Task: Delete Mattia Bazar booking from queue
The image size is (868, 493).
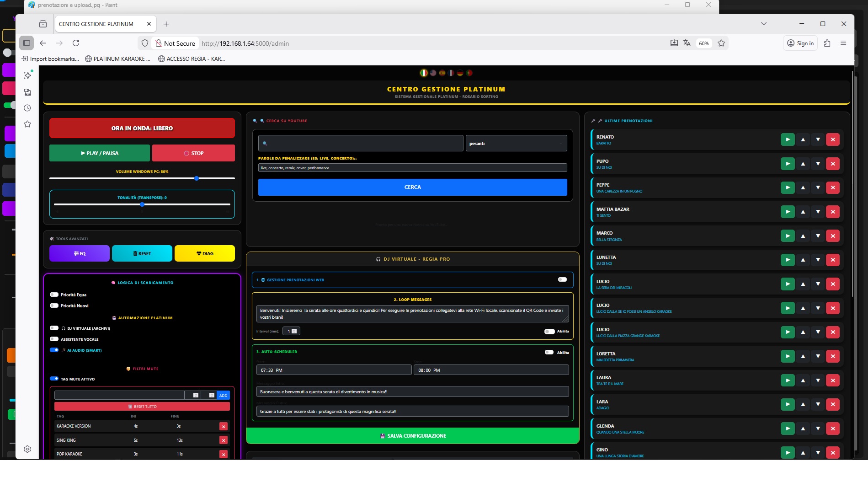Action: (x=833, y=212)
